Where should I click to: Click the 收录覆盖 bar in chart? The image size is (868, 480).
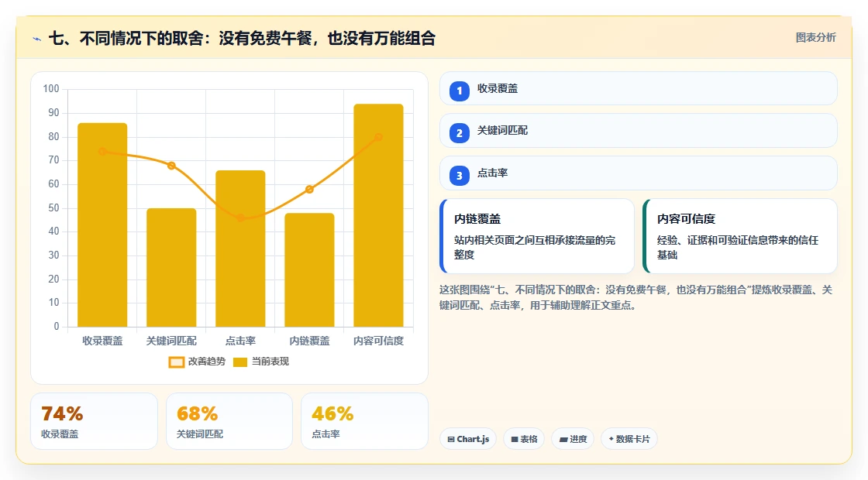pos(102,225)
